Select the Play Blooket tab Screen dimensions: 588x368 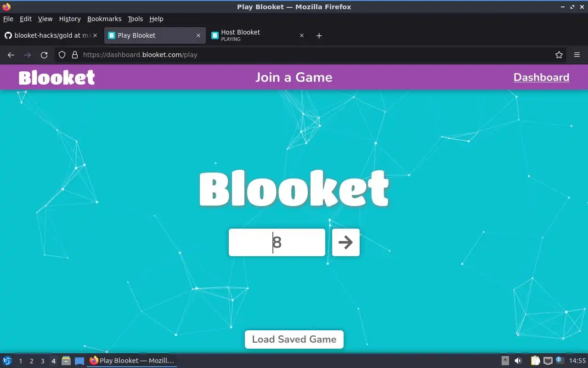pyautogui.click(x=155, y=35)
